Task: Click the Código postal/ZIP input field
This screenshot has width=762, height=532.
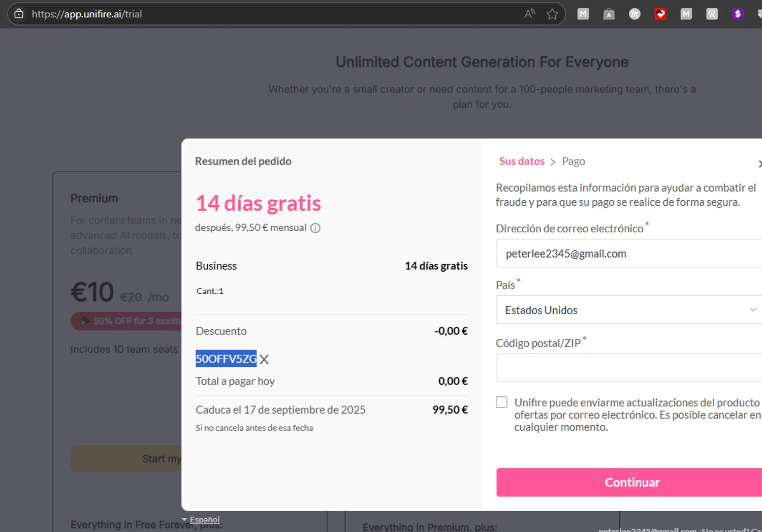Action: click(x=629, y=368)
